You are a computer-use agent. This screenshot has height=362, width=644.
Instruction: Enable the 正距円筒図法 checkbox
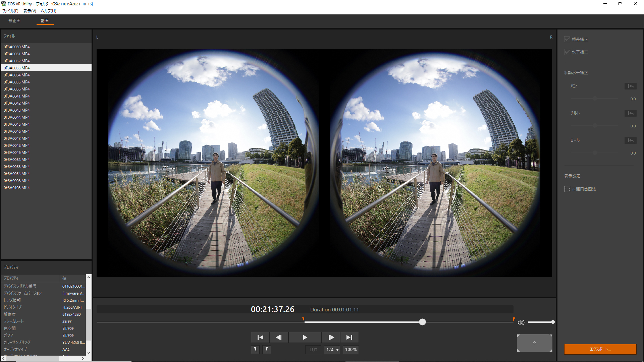tap(567, 189)
